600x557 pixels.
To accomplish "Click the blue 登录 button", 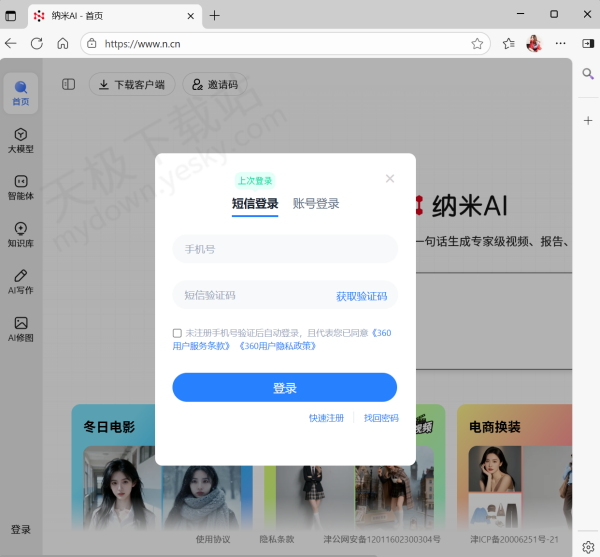I will click(x=284, y=388).
